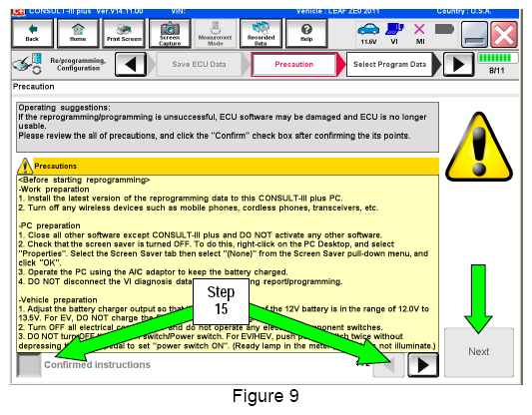Click the 'Vehicle : LEAF ZE0 2011' title text
This screenshot has height=415, width=532.
coord(337,12)
